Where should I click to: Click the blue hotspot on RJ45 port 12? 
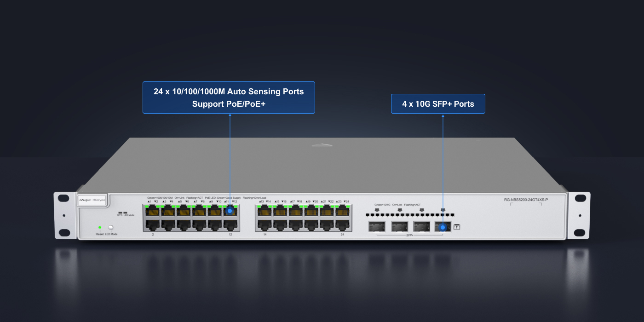click(x=230, y=211)
